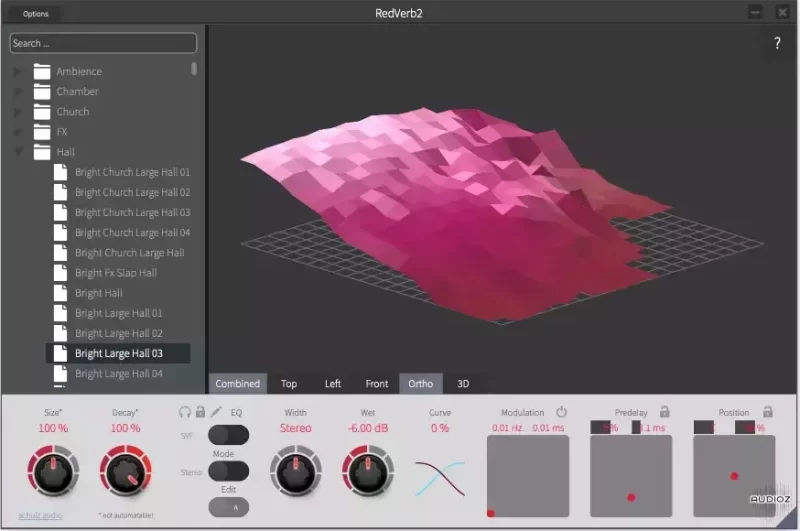800x531 pixels.
Task: Click the lock icon beside EQ
Action: (x=201, y=412)
